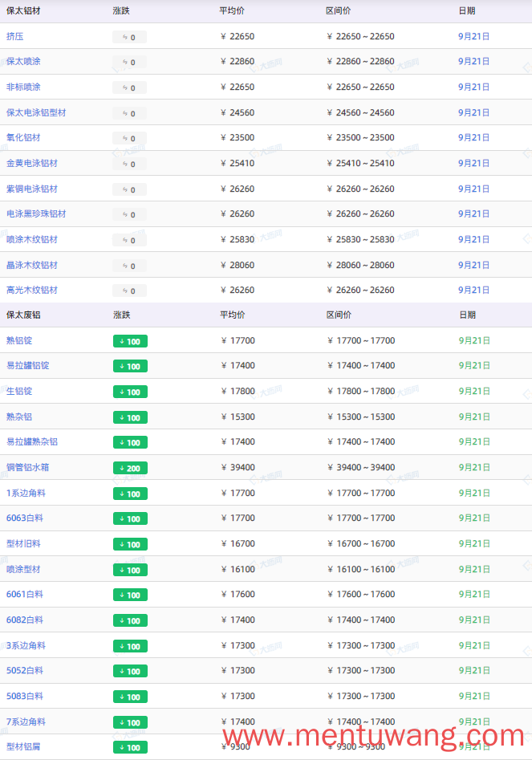Open the 型材铝屑 link
The width and height of the screenshot is (532, 760).
click(23, 747)
